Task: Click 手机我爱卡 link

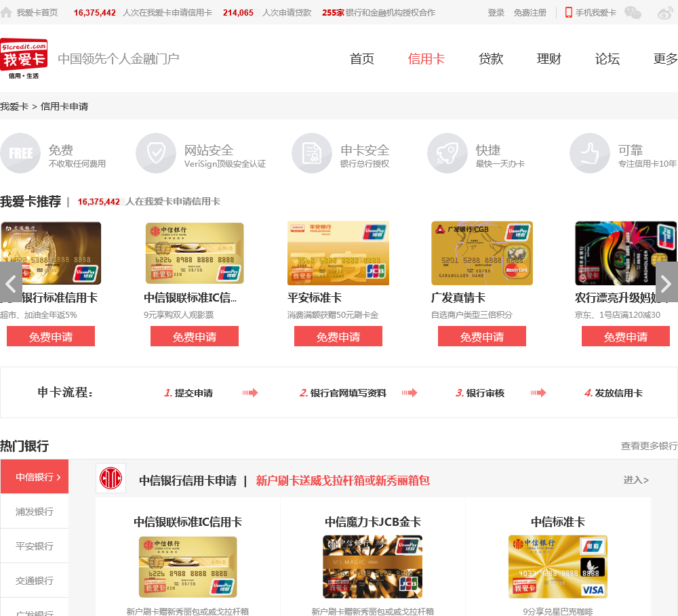Action: pyautogui.click(x=596, y=13)
